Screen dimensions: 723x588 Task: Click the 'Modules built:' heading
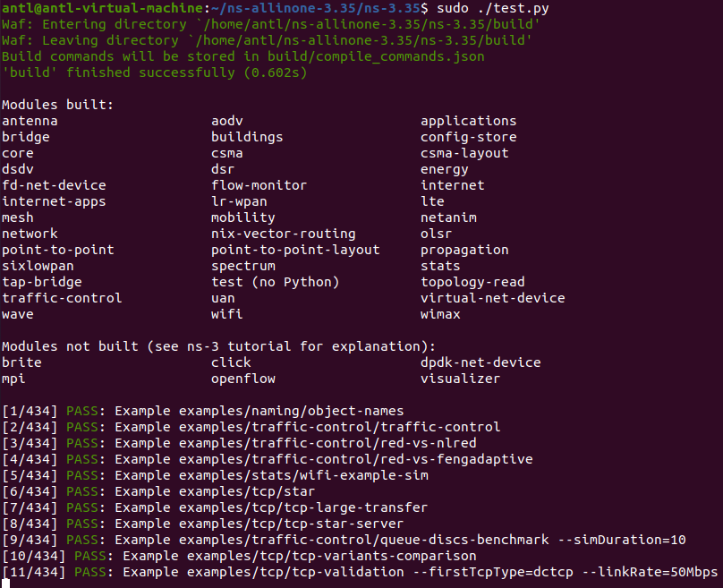pyautogui.click(x=57, y=105)
